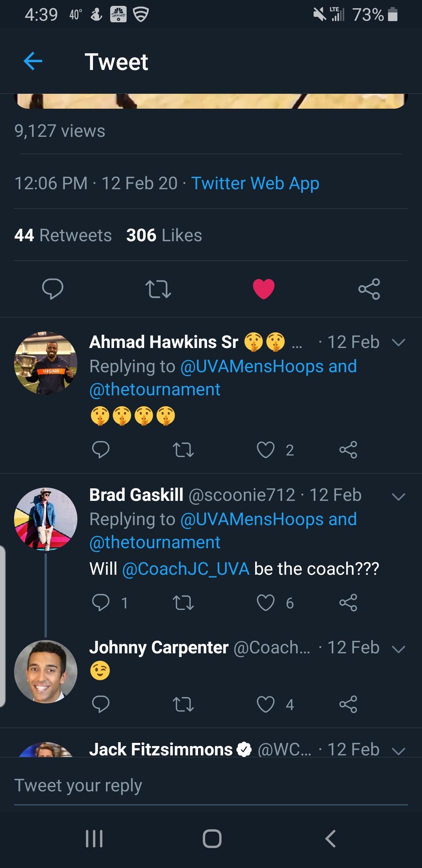Screen dimensions: 422x868
Task: Open dropdown chevron on Brad Gaskill's tweet
Action: tap(398, 497)
